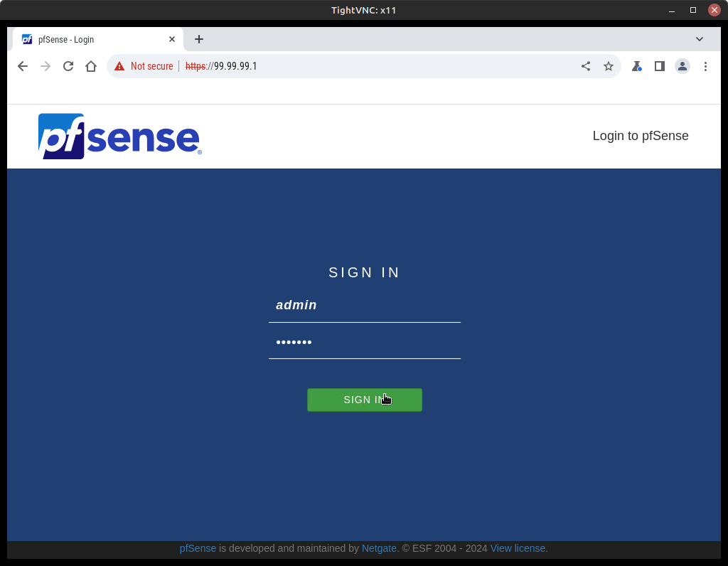The image size is (728, 566).
Task: Open the browser profile avatar
Action: click(682, 66)
